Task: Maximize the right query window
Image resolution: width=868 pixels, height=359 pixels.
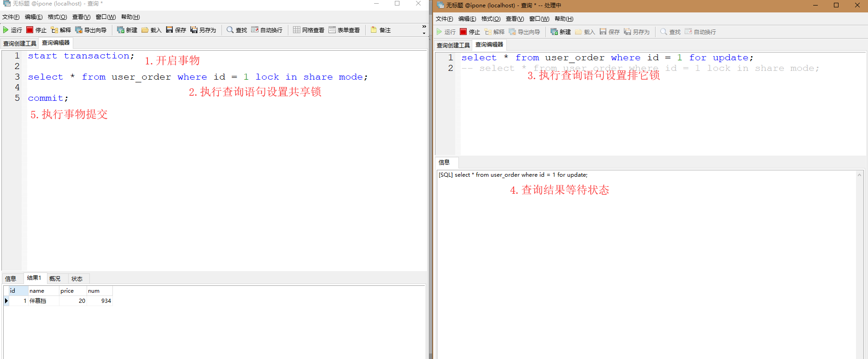Action: click(836, 5)
